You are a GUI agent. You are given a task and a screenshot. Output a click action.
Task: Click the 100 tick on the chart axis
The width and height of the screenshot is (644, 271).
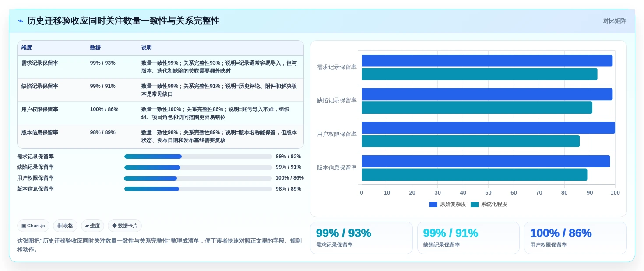(x=615, y=193)
